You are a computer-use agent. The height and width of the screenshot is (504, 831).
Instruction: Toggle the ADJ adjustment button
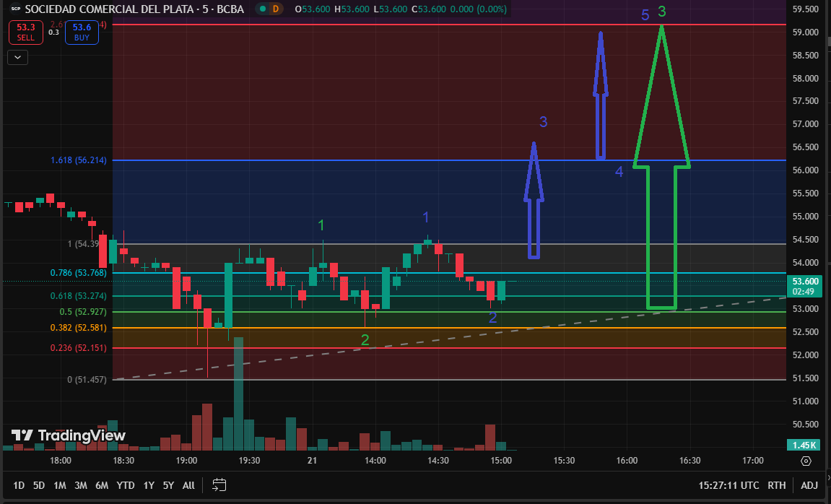pos(809,485)
